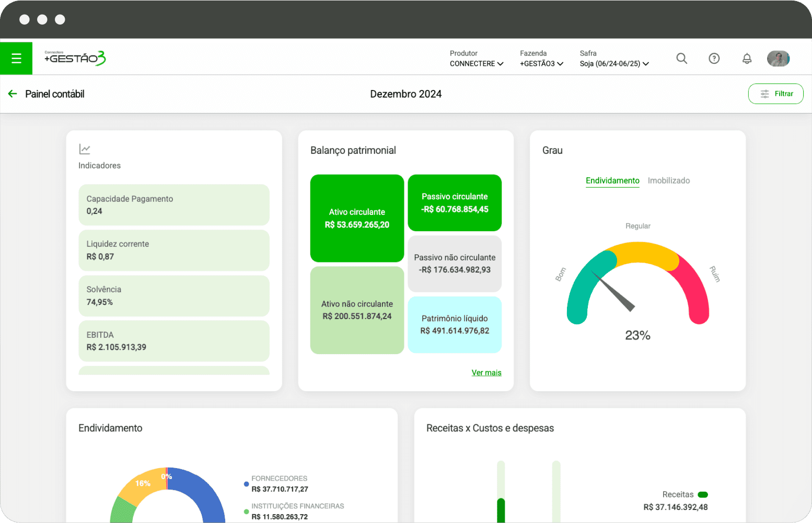Expand the Produtor CONNECTERE dropdown
Screen dimensions: 812x523
click(477, 63)
